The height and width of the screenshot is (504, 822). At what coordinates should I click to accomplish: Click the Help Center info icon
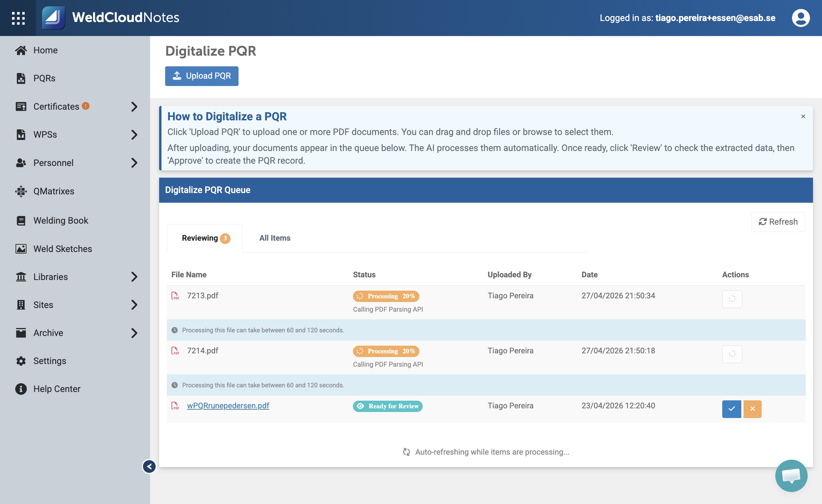[21, 389]
